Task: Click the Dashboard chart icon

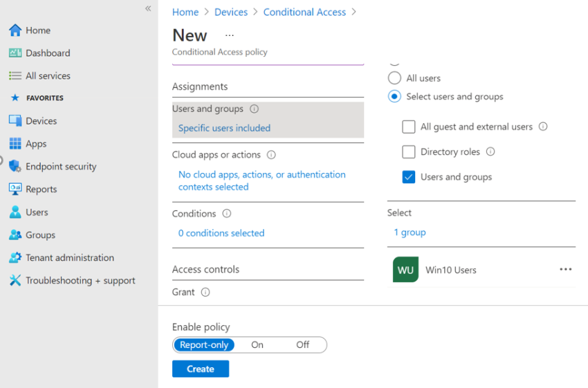Action: pos(15,53)
